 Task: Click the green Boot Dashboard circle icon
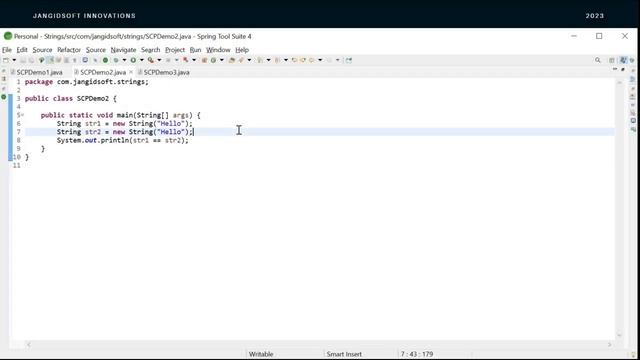click(105, 60)
